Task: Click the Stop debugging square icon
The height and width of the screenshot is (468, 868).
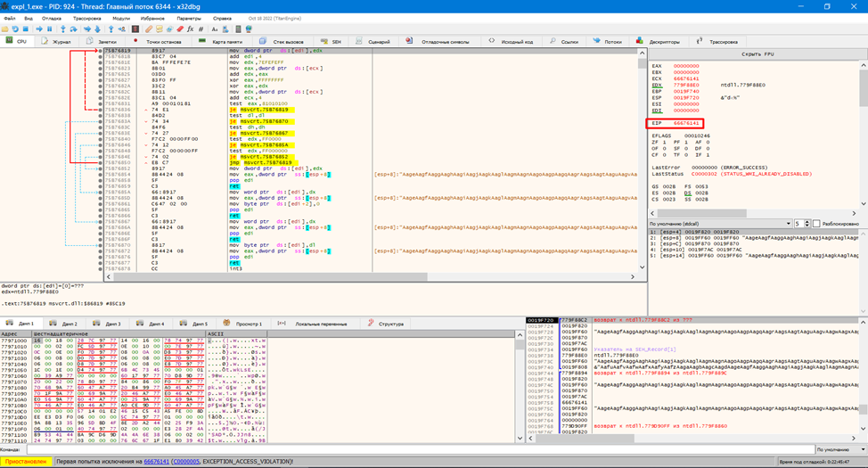Action: tap(27, 29)
